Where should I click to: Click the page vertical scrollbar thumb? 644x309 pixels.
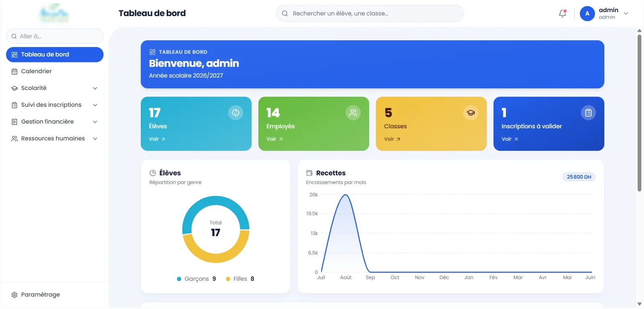click(639, 113)
